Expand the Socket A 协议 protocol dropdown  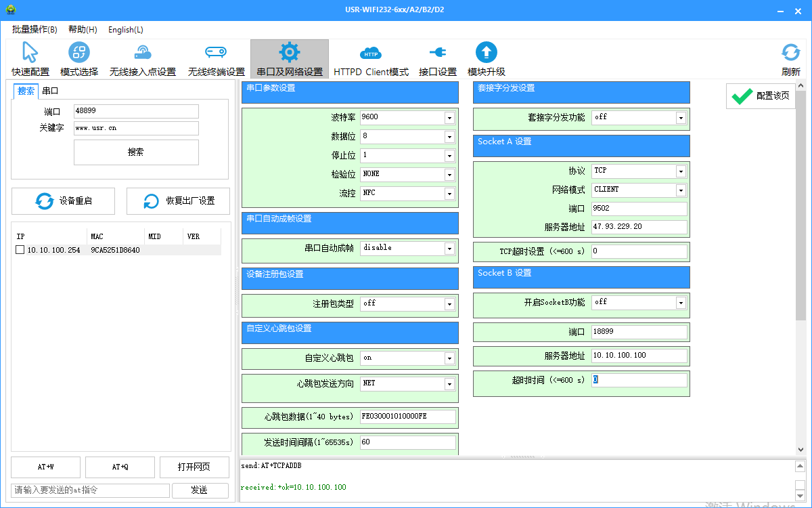click(680, 171)
